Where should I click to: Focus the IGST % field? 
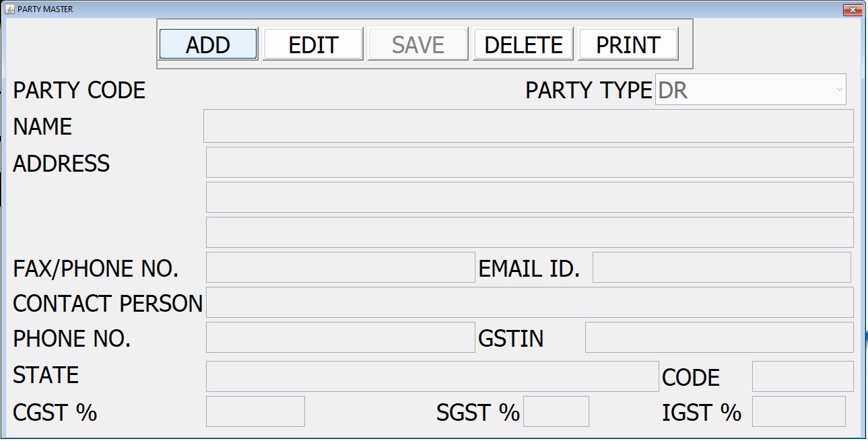coord(798,411)
